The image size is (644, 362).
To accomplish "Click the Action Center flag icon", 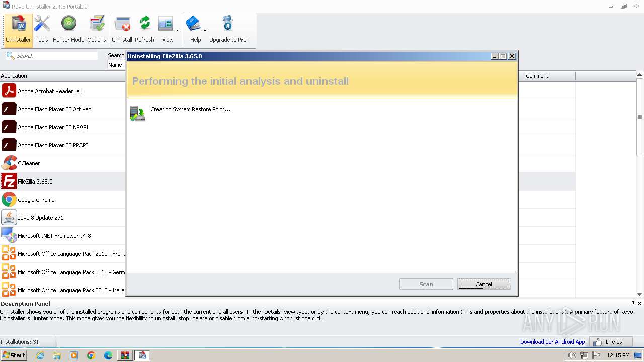I will coord(596,355).
